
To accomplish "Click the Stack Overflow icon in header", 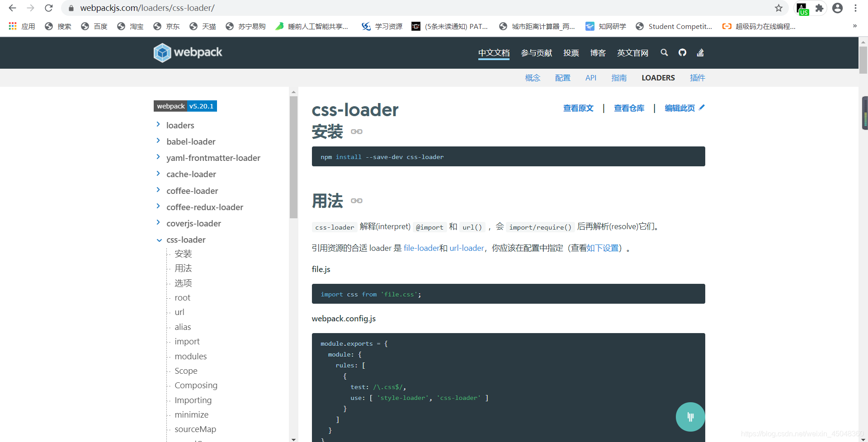I will coord(700,52).
